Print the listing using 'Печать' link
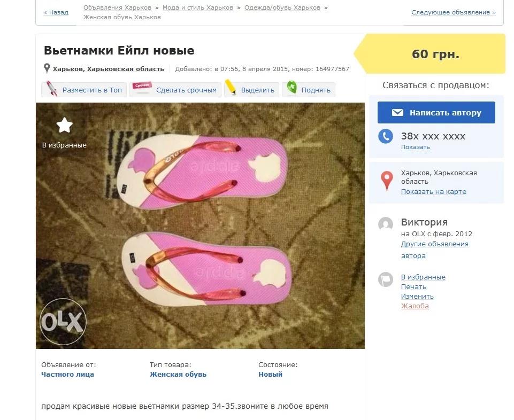514x420 pixels. click(x=413, y=287)
